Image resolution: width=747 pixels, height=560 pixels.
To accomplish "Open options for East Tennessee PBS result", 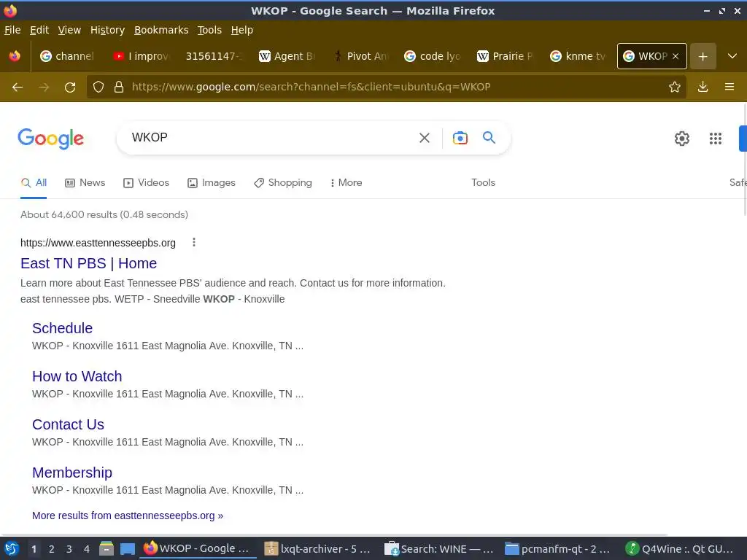I will 194,242.
